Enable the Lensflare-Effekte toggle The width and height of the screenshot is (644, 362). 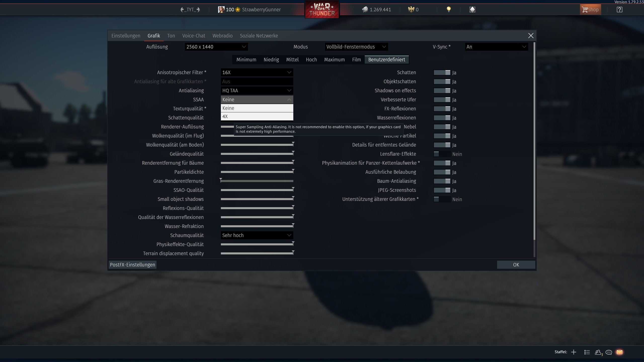(442, 154)
